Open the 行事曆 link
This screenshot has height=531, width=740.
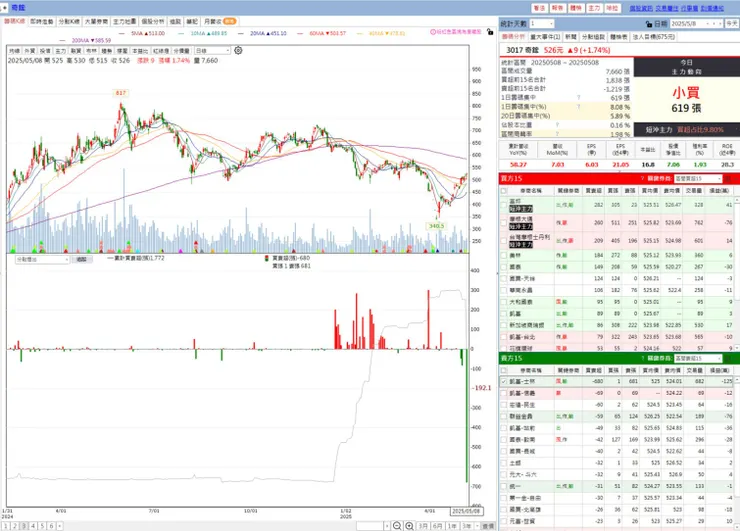pos(690,8)
